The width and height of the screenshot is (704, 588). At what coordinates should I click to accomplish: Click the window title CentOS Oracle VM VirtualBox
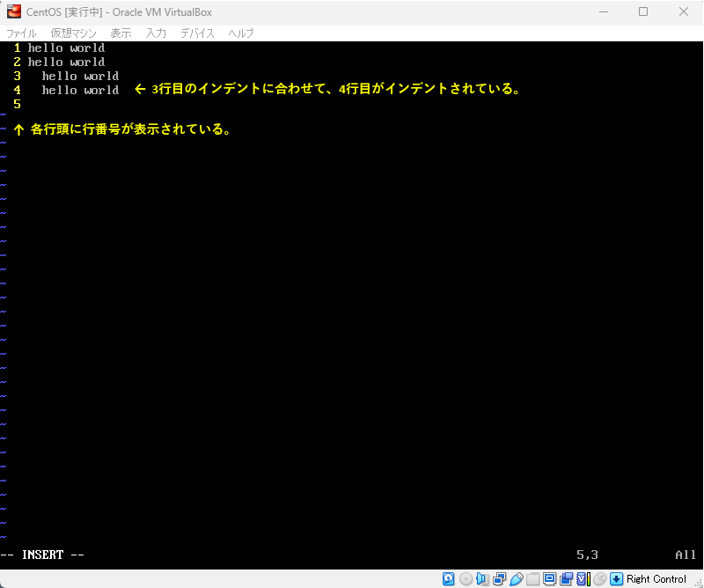pos(119,12)
